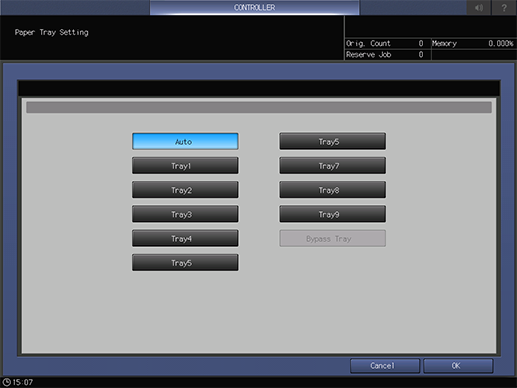
Task: Click the Reserve Job label
Action: point(368,55)
